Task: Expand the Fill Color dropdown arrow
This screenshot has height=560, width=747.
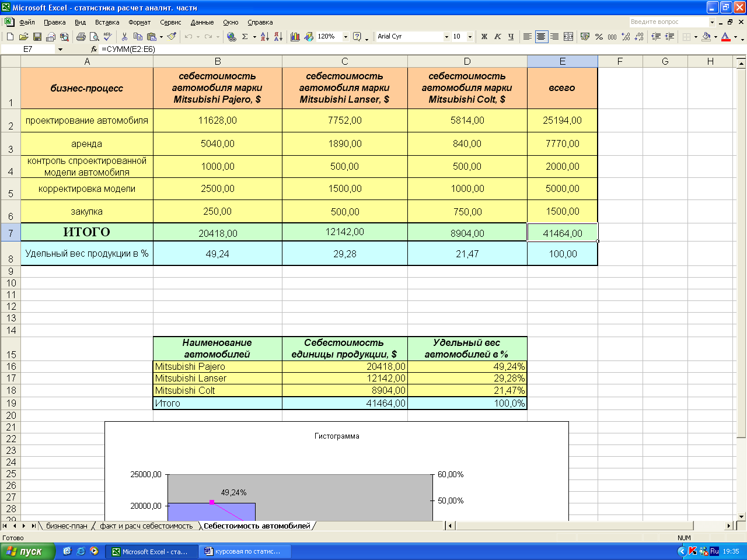Action: [x=715, y=37]
